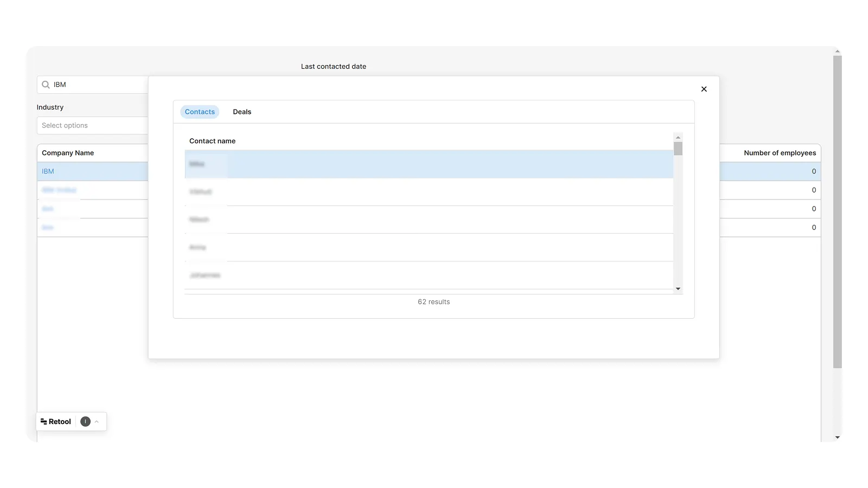Click the Last contacted date label

coord(334,67)
